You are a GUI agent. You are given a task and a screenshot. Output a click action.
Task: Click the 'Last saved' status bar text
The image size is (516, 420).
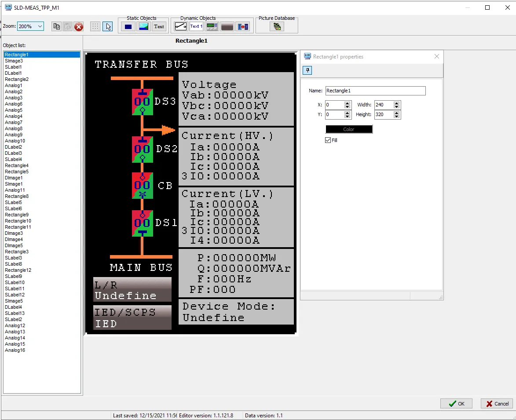(x=145, y=416)
